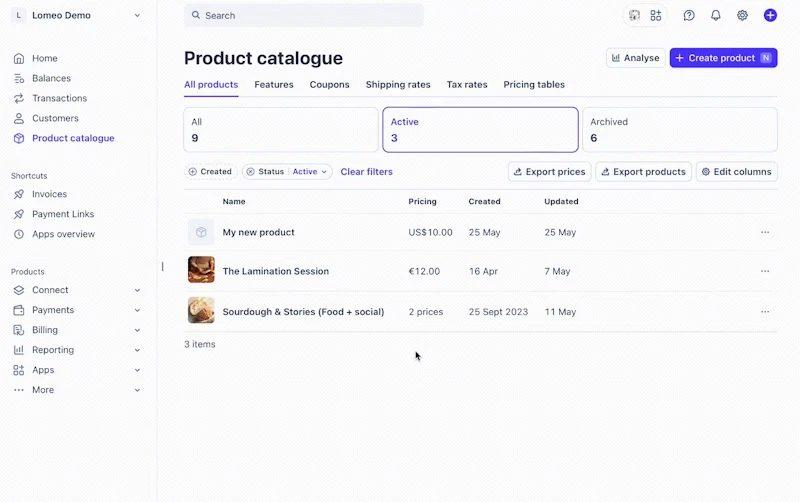
Task: Switch to the Features tab
Action: tap(274, 85)
